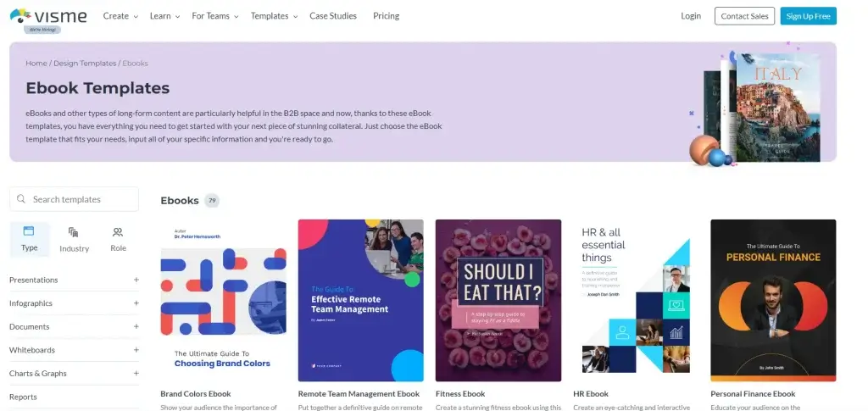The width and height of the screenshot is (868, 411).
Task: Type in the Search templates field
Action: coord(81,199)
